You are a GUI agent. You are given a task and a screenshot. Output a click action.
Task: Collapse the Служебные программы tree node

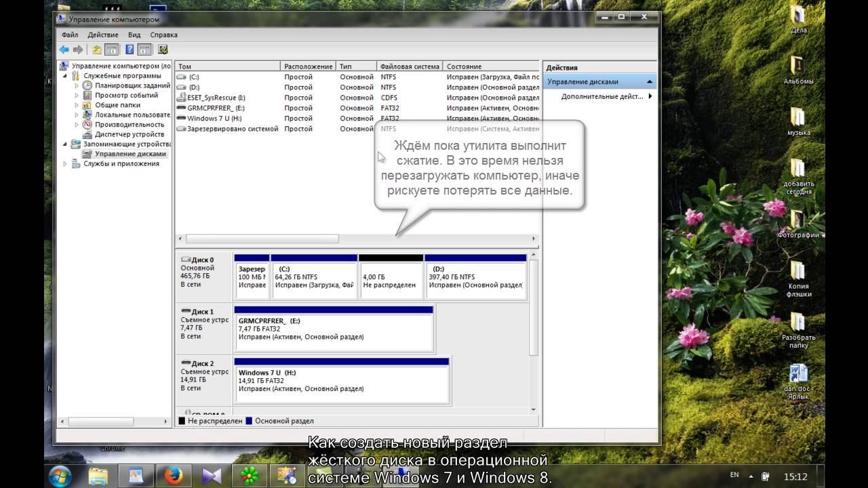[66, 76]
